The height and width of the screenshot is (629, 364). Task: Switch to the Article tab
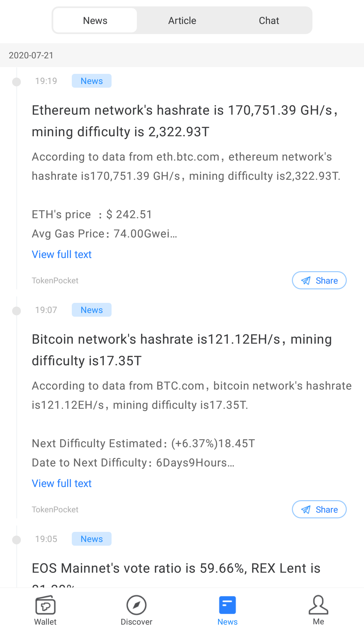182,21
